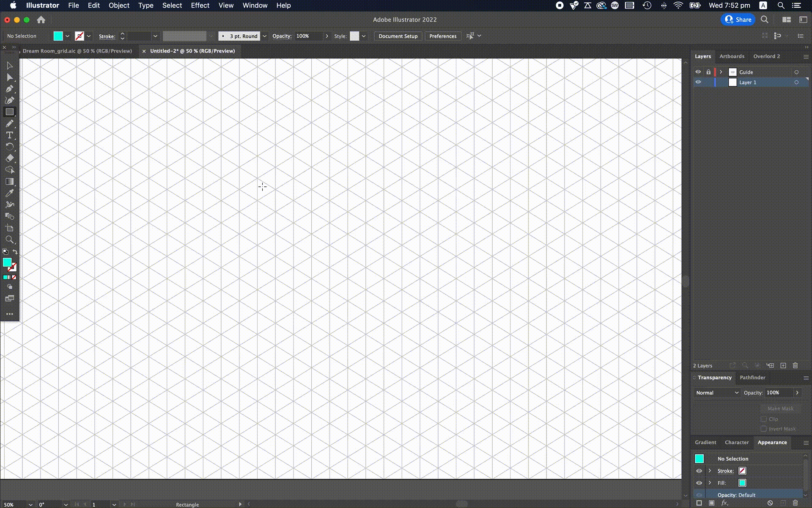This screenshot has height=508, width=812.
Task: Expand the Guide layer contents
Action: [721, 72]
